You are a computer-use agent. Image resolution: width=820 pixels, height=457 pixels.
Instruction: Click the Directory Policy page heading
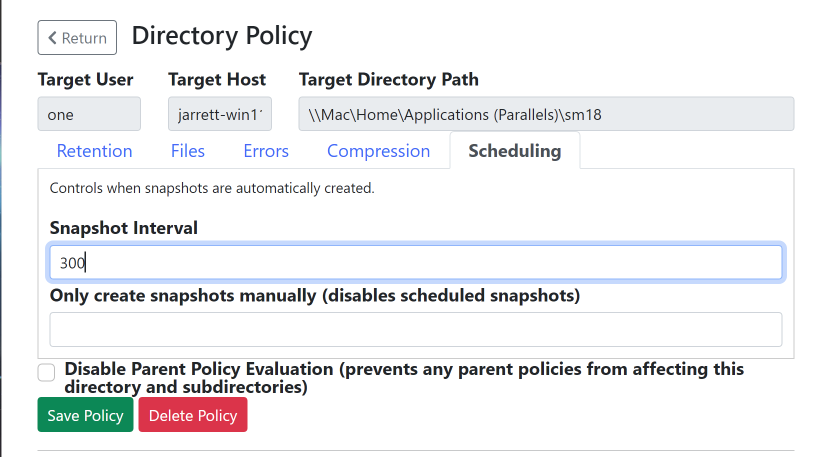(x=222, y=36)
